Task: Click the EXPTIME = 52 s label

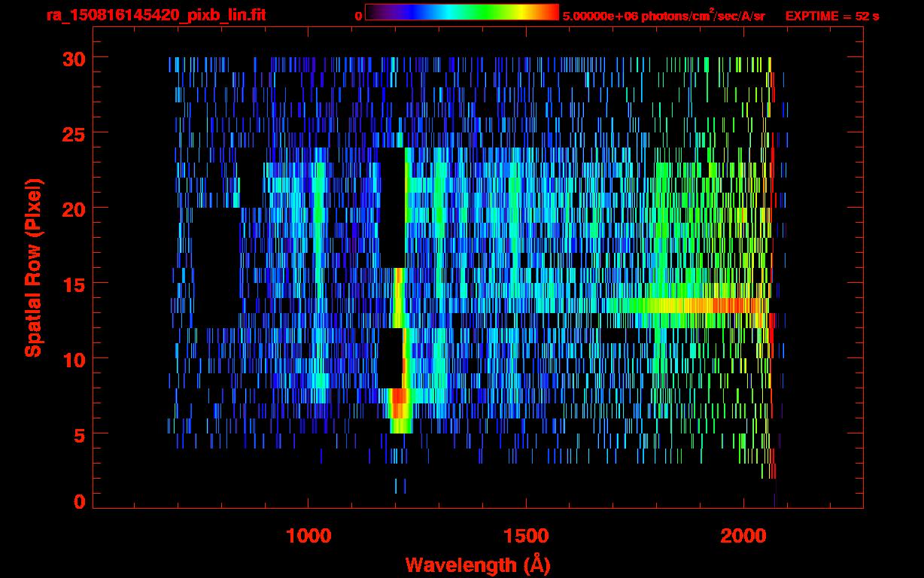Action: click(832, 15)
